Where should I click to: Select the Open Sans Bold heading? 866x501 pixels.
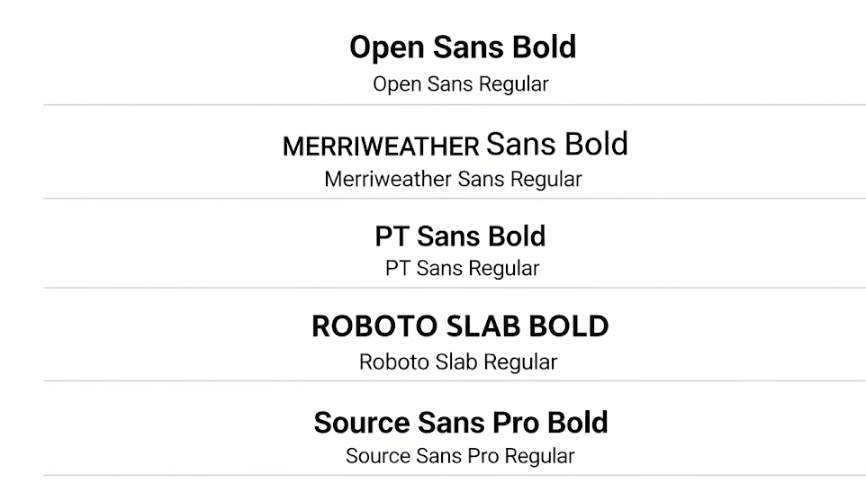pos(463,48)
